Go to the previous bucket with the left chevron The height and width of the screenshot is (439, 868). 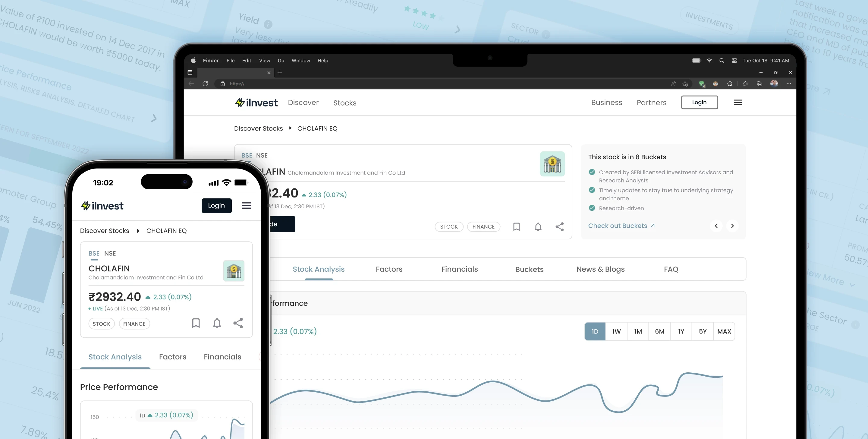click(x=716, y=226)
